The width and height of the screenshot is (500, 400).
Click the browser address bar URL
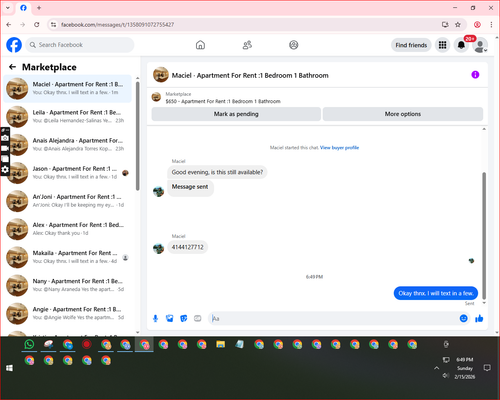pos(117,24)
